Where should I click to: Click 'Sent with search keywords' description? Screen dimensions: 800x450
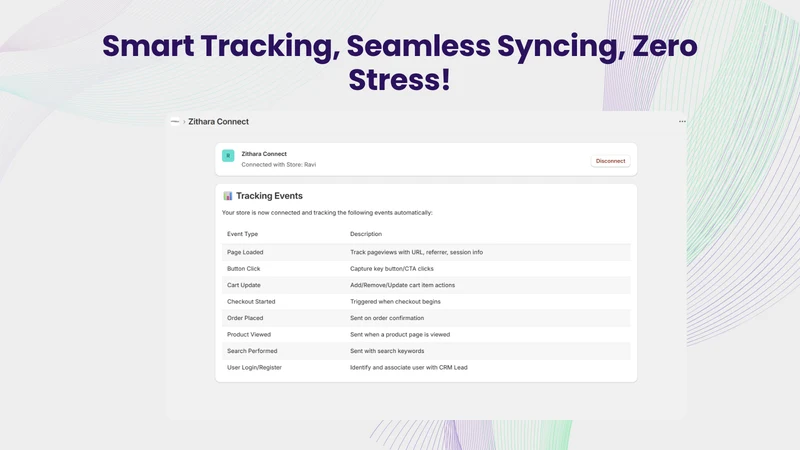coord(387,351)
